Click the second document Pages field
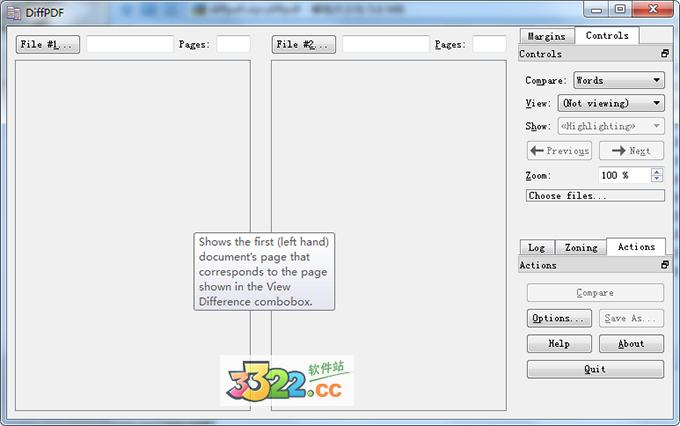Viewport: 680px width, 426px height. (489, 44)
